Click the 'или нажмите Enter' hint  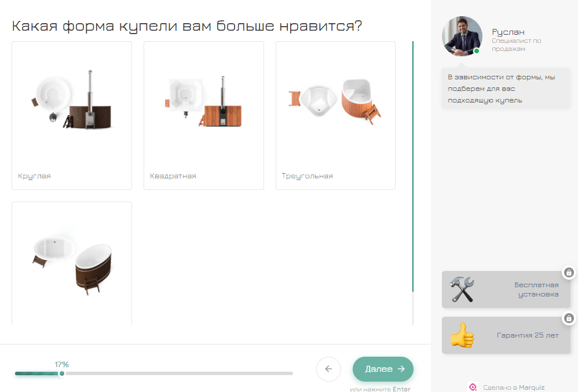[x=380, y=389]
